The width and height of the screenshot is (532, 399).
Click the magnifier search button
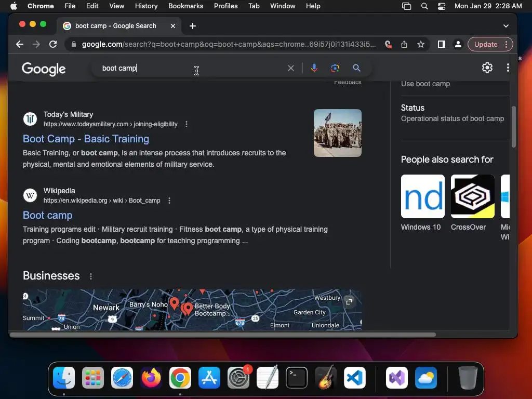click(356, 68)
